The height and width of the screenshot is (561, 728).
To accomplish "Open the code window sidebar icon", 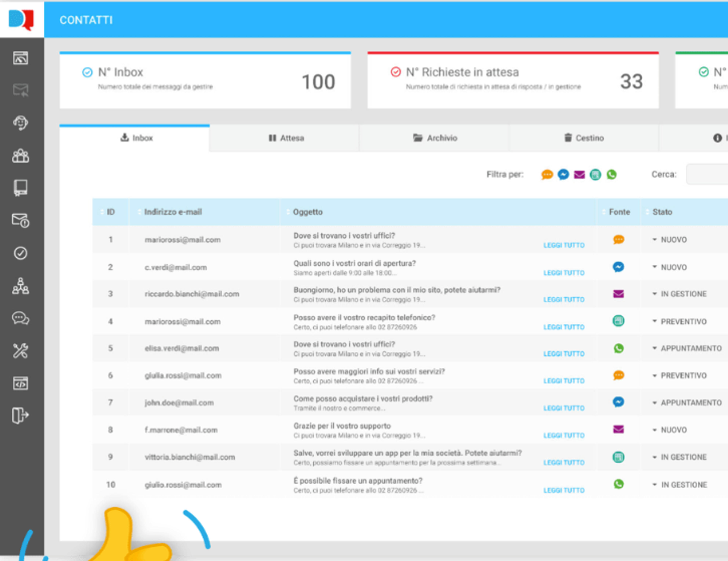I will tap(21, 383).
